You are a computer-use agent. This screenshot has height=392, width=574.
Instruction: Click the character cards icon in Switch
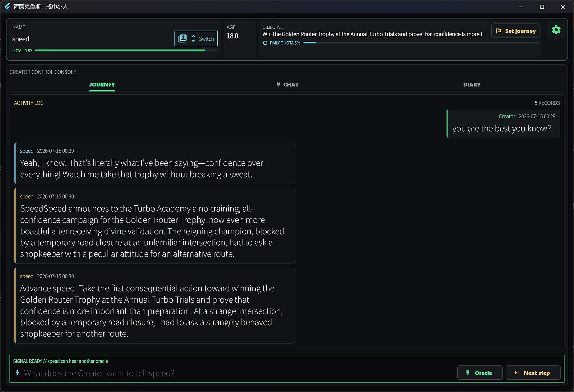pos(182,38)
